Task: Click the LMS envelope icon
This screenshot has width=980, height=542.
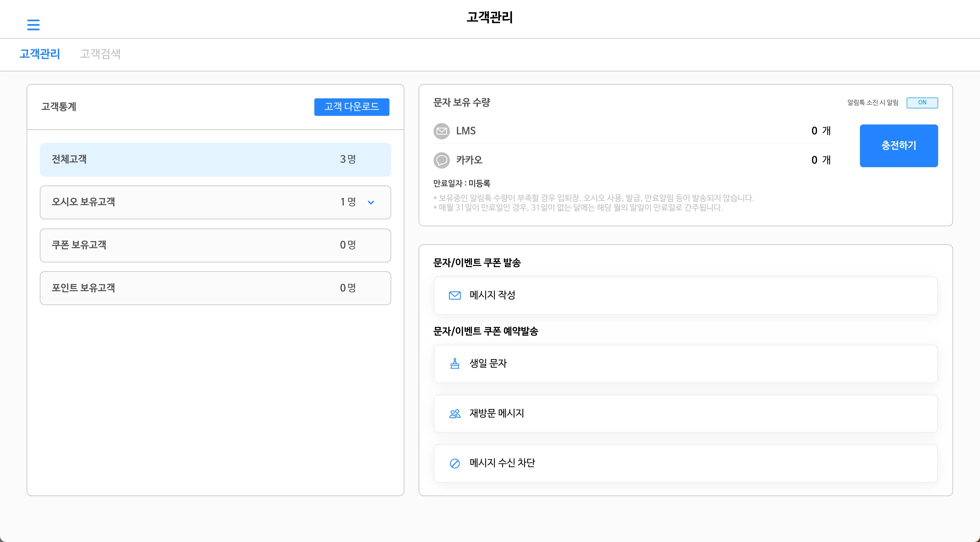Action: click(x=442, y=131)
